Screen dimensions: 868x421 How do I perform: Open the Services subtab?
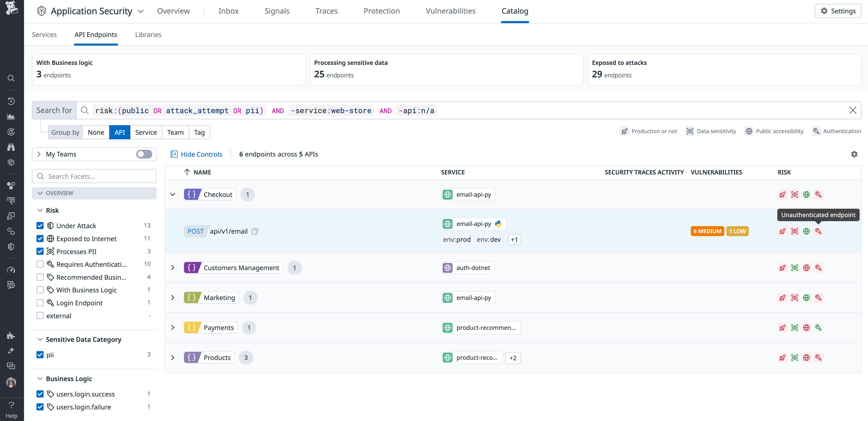tap(44, 34)
